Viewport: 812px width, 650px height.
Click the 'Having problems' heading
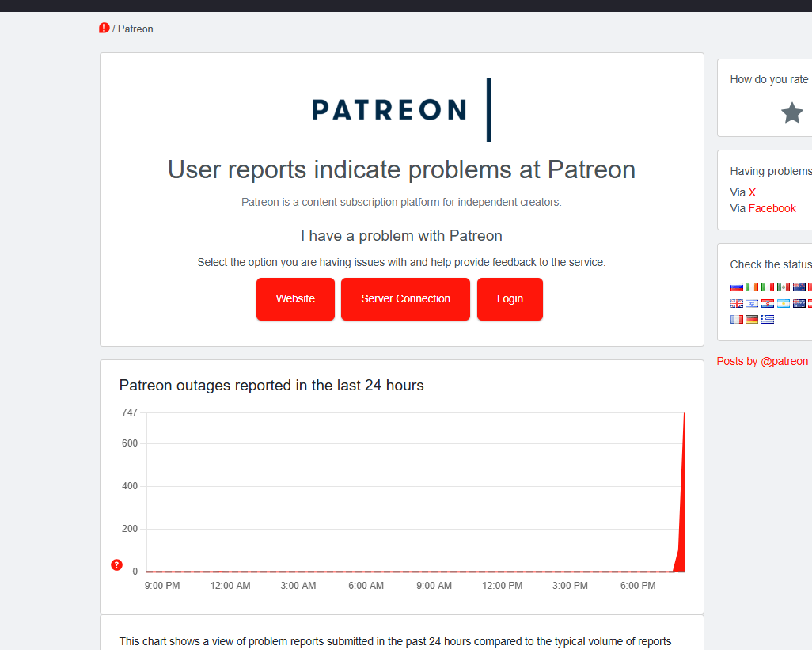771,172
